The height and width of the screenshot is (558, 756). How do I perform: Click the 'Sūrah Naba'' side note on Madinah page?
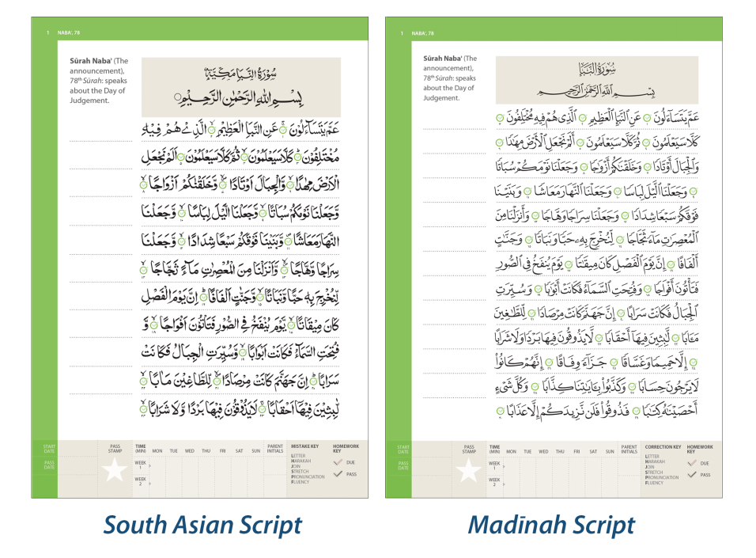[x=450, y=78]
